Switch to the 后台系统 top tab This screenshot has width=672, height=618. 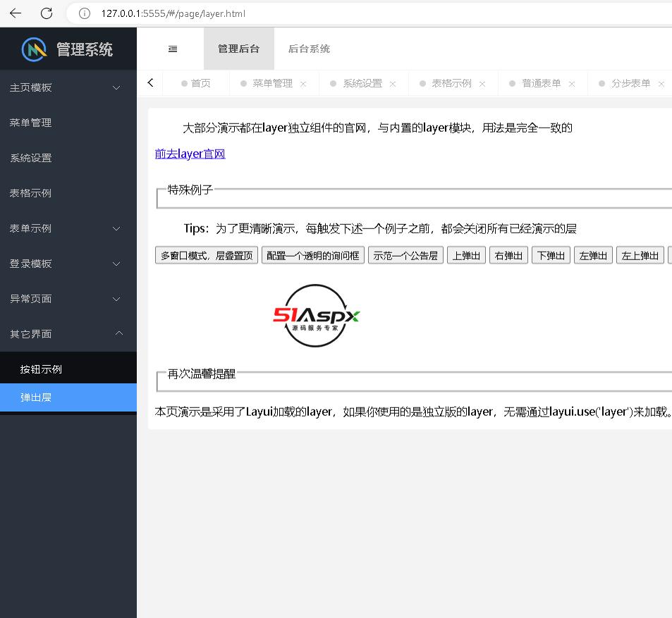coord(309,49)
